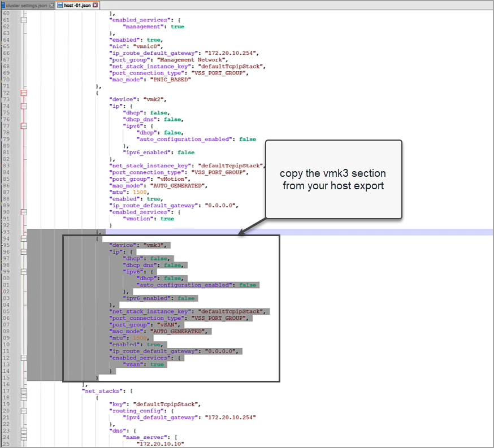This screenshot has height=448, width=494.
Task: Click "enabled": true on line 64
Action: pos(136,40)
